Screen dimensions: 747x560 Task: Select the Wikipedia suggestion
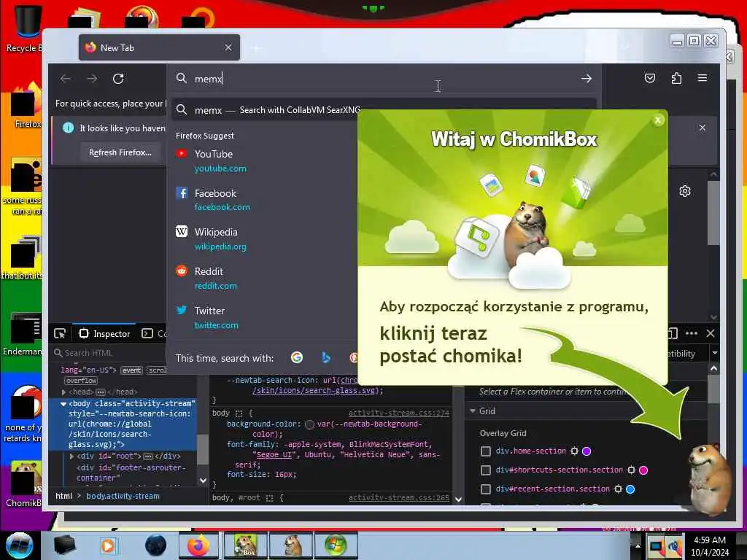pyautogui.click(x=264, y=238)
